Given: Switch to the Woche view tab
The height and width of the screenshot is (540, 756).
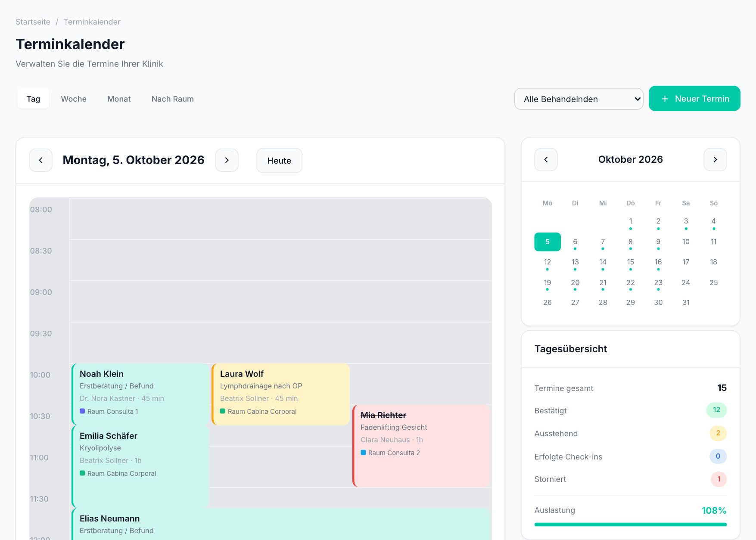Looking at the screenshot, I should [74, 99].
